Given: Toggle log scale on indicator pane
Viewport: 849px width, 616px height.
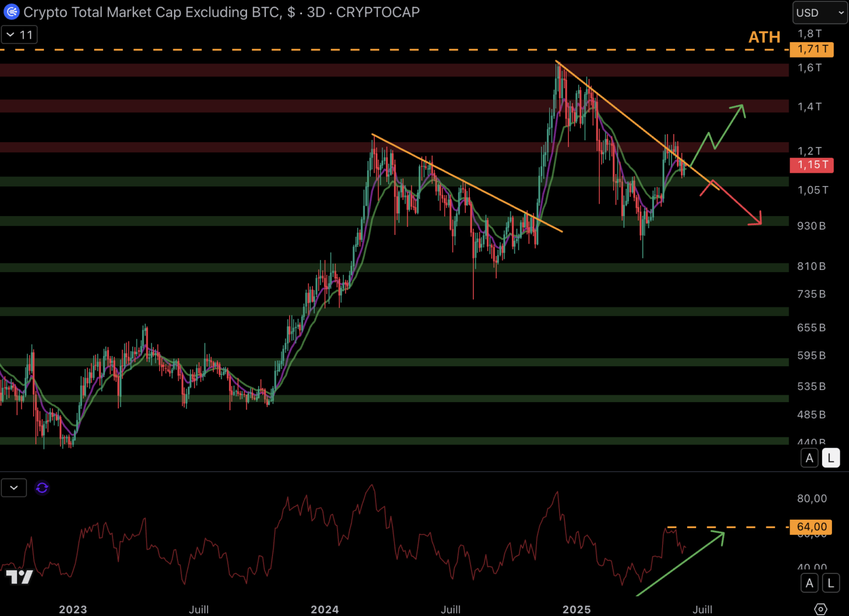Looking at the screenshot, I should tap(831, 583).
